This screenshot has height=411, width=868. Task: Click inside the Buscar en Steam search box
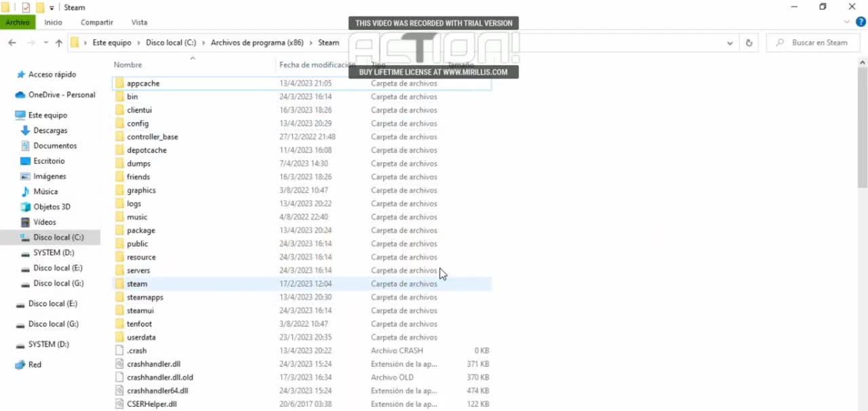click(x=819, y=42)
